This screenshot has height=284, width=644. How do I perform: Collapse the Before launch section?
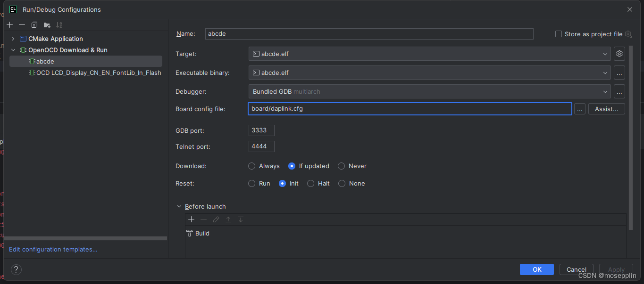pyautogui.click(x=179, y=206)
